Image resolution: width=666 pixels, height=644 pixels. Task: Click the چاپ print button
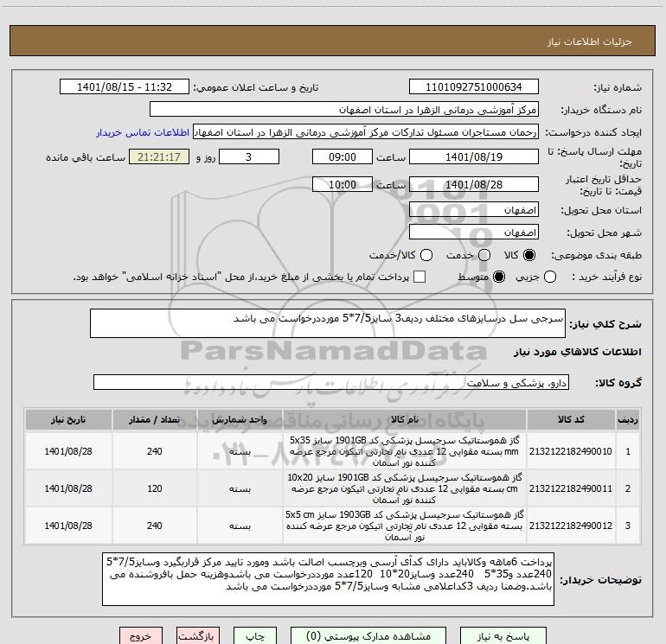pos(255,636)
